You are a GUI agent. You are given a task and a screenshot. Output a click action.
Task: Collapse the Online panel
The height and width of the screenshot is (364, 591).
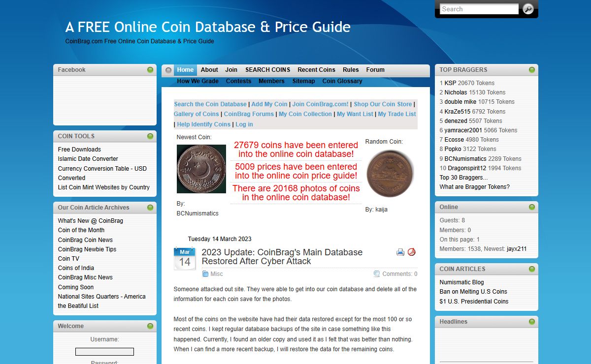pos(532,207)
